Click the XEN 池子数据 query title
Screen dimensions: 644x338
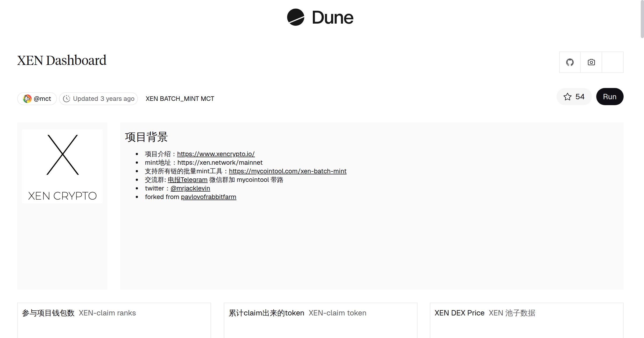[x=512, y=313]
